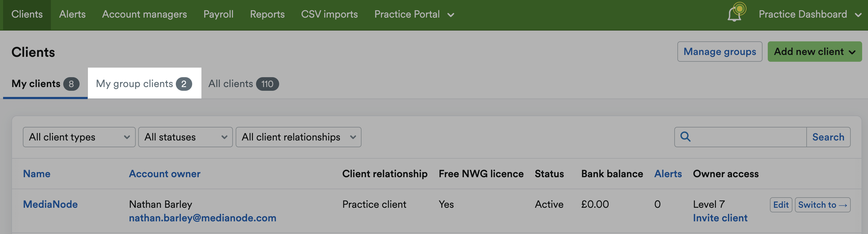Screen dimensions: 868x234
Task: Expand the Practice Dashboard dropdown
Action: pos(810,14)
